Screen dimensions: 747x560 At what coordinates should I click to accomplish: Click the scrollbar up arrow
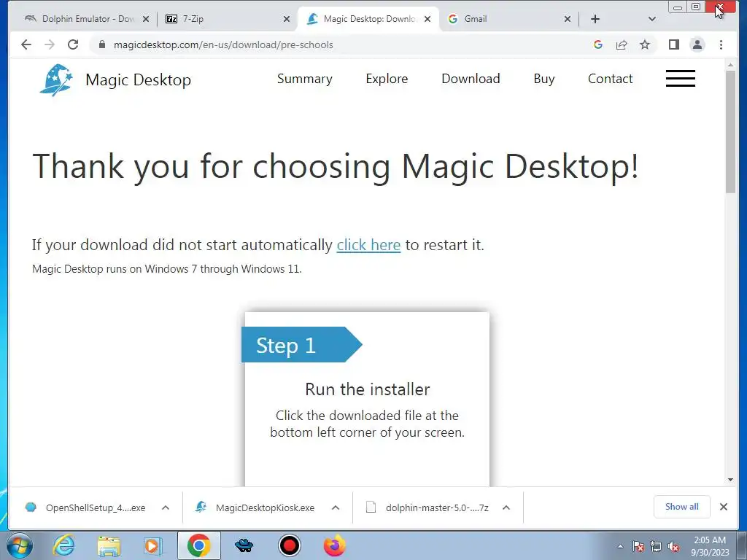730,64
